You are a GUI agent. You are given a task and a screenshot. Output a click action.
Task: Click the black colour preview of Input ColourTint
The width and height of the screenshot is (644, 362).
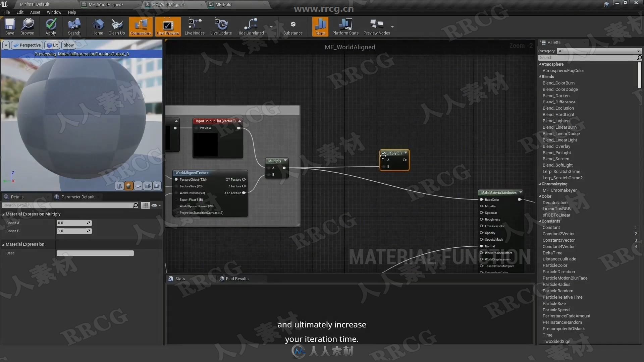205,144
